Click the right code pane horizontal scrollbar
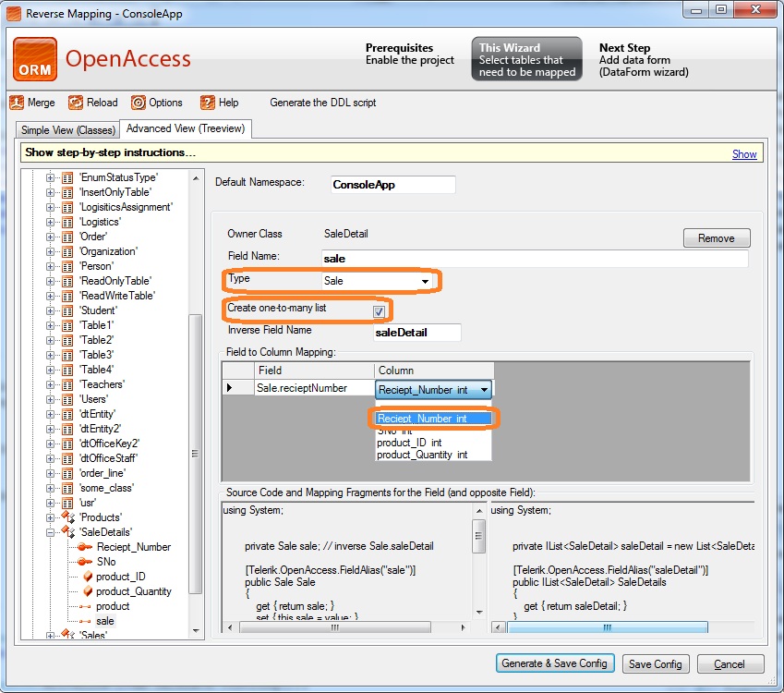The height and width of the screenshot is (693, 784). pyautogui.click(x=608, y=627)
